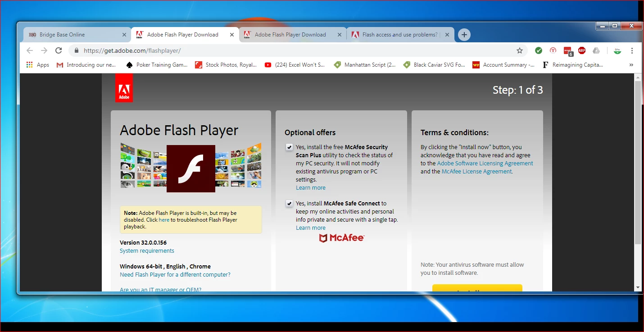Open the '(224) Excel Won't S...' YouTube bookmark
This screenshot has height=332, width=644.
point(295,65)
